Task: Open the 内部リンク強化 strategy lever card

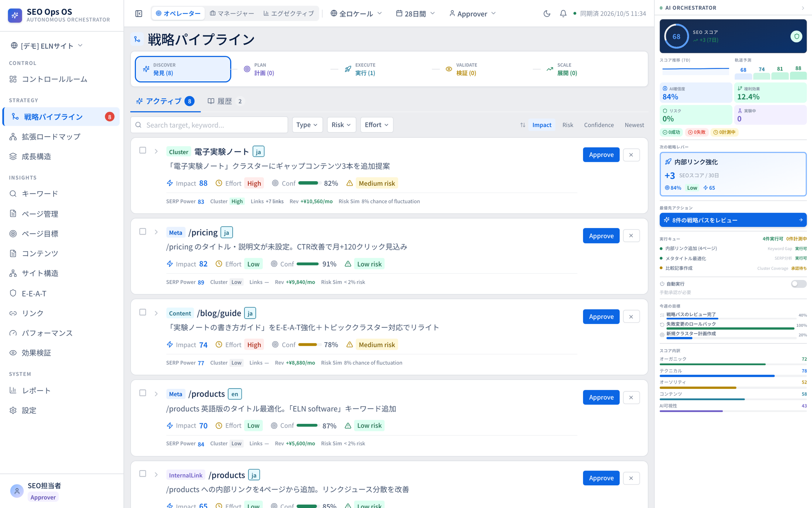Action: 733,174
